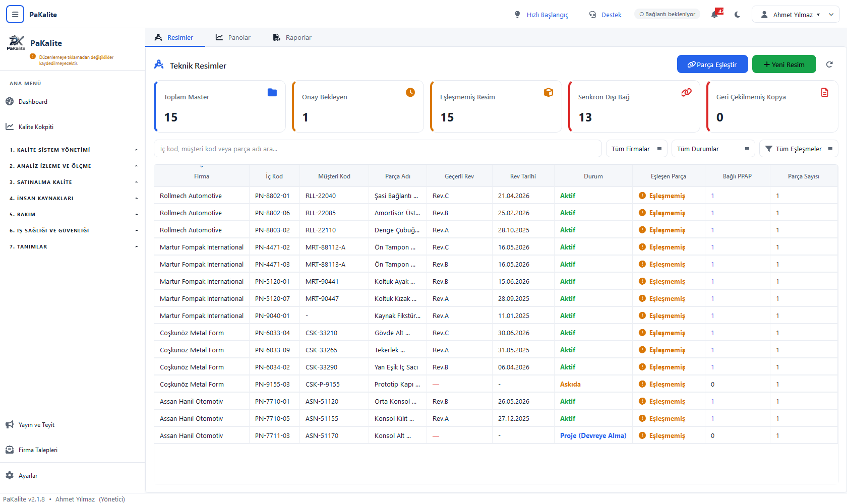847x504 pixels.
Task: Expand 1. Kalite Sistem Yönetimi menu
Action: [73, 150]
